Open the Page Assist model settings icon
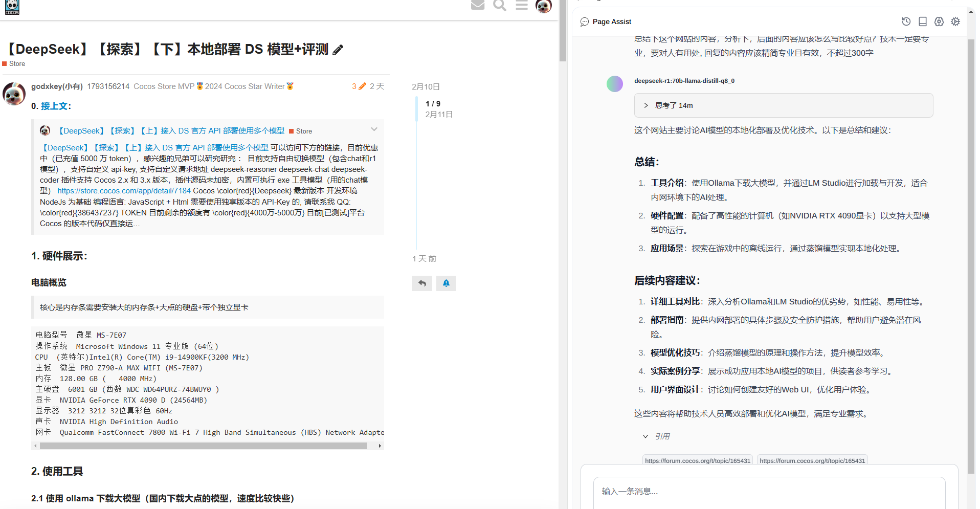 [939, 21]
